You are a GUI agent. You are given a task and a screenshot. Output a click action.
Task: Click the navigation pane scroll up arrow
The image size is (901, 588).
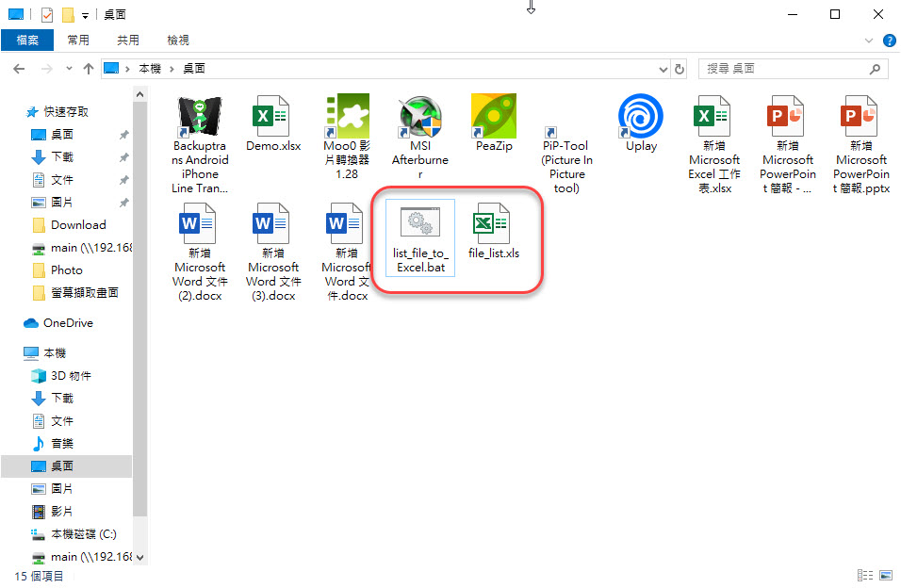(140, 95)
